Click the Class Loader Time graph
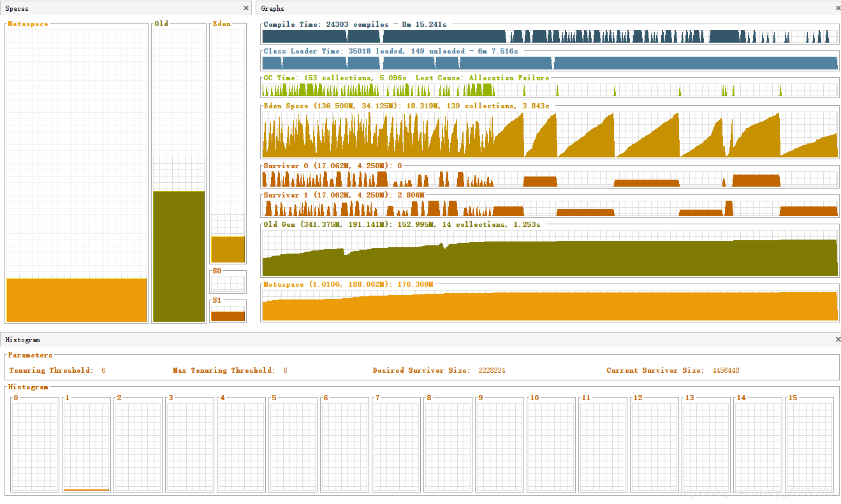The width and height of the screenshot is (841, 504). (x=550, y=62)
